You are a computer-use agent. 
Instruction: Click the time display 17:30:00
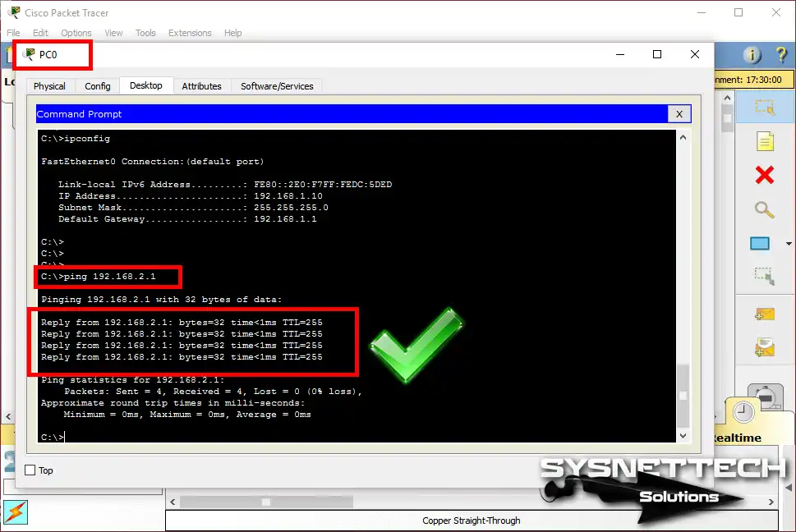pyautogui.click(x=763, y=80)
